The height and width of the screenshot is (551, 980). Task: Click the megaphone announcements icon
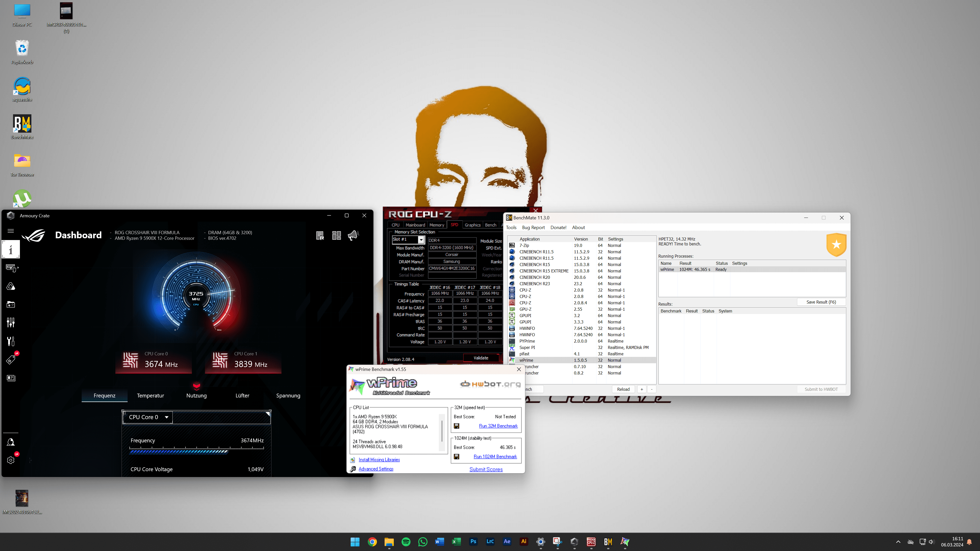pyautogui.click(x=353, y=235)
